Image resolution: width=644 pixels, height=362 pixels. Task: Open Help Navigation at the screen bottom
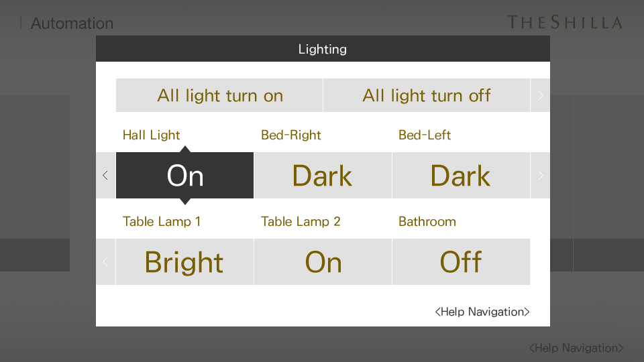click(576, 348)
